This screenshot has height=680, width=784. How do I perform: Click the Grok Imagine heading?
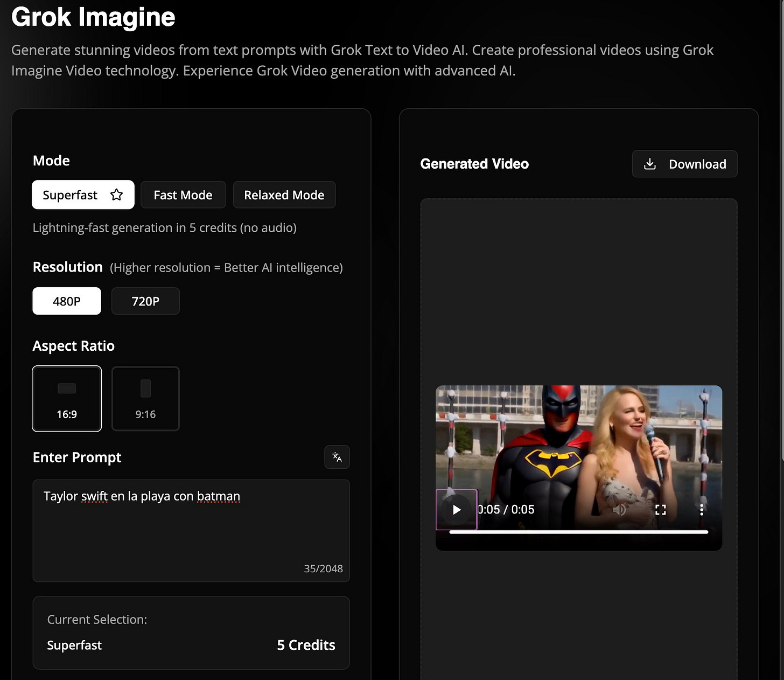pos(93,17)
